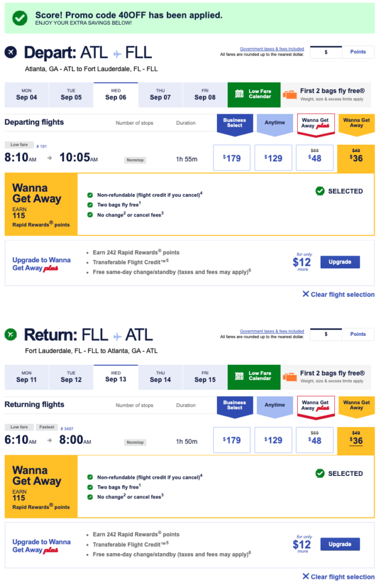Select the $48 Wanna Get Away Plus return fare
386x588 pixels.
click(314, 440)
